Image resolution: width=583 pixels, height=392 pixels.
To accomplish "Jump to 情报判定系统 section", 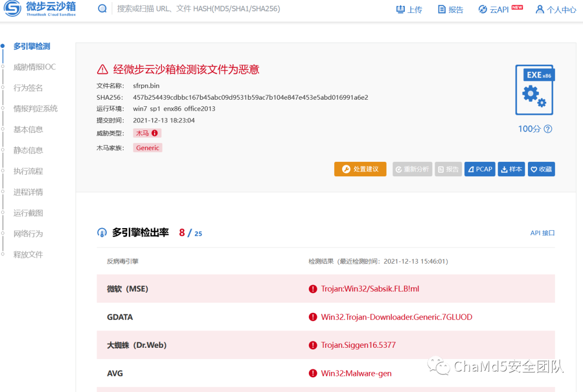I will coord(36,108).
